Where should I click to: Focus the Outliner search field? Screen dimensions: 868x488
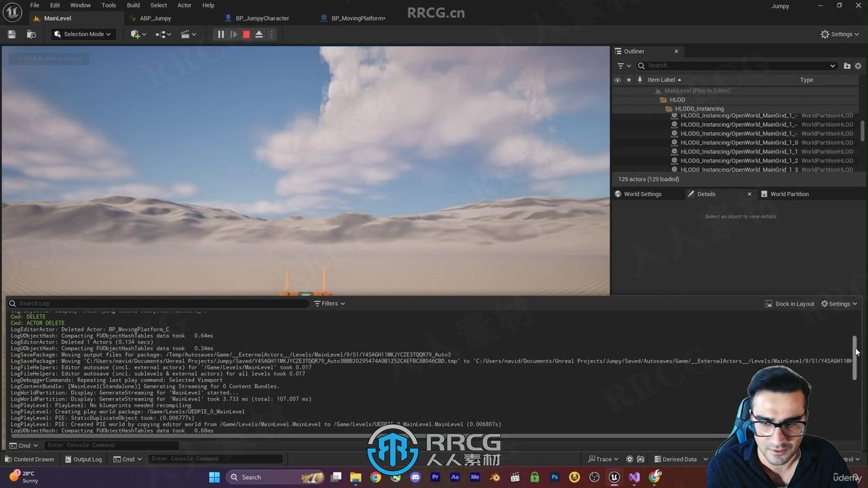click(736, 66)
